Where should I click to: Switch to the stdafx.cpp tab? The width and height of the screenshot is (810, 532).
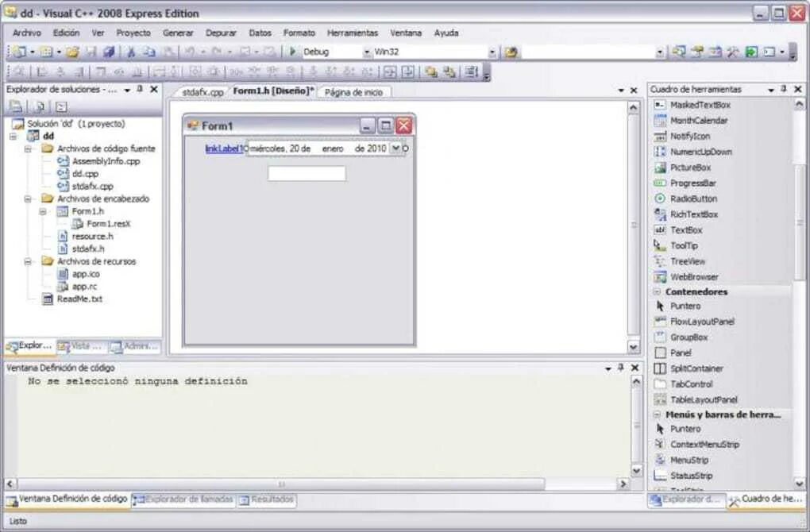coord(202,92)
